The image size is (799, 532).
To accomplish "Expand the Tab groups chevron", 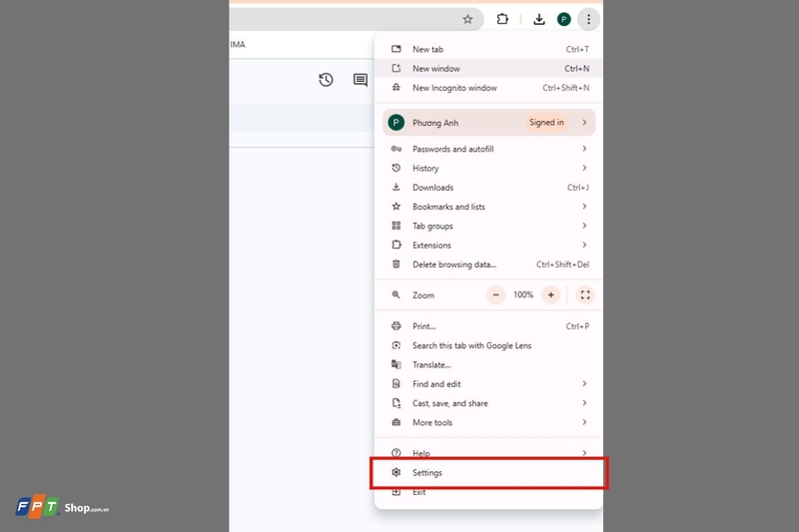I will [x=584, y=226].
